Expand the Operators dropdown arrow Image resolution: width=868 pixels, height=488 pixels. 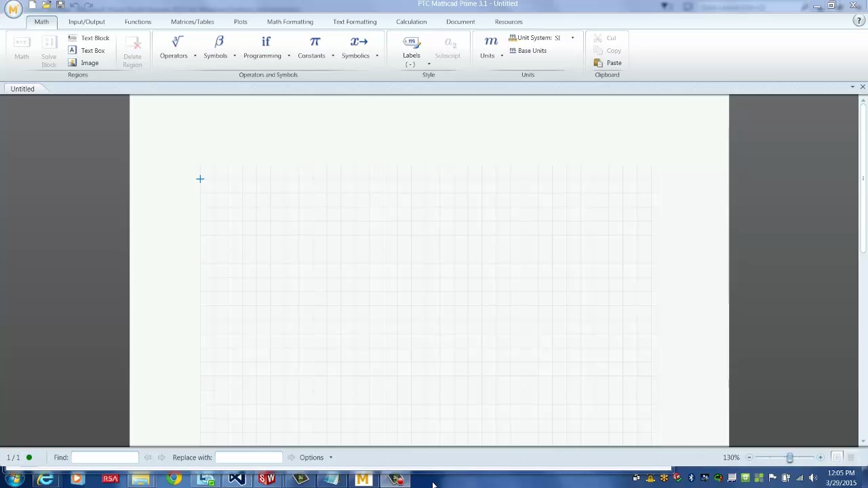(x=195, y=56)
